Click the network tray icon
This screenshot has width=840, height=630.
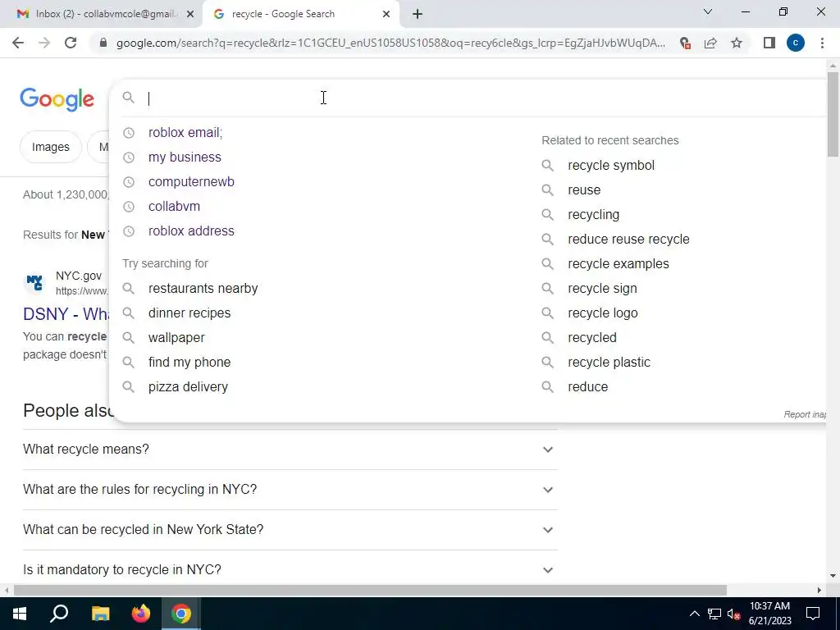tap(714, 614)
